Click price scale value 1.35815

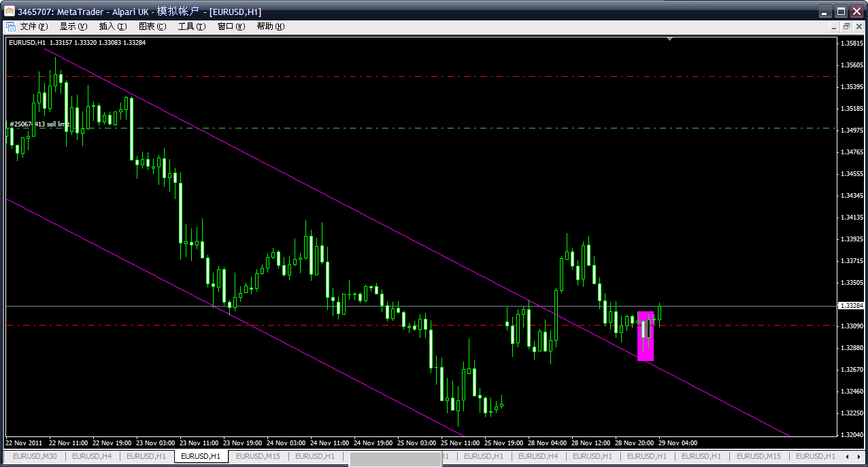coord(852,44)
